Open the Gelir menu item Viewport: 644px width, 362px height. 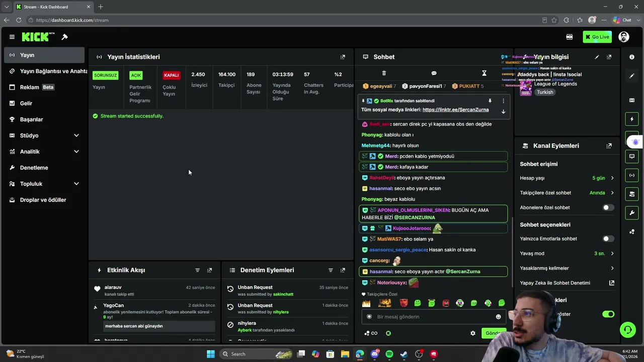[x=44, y=103]
